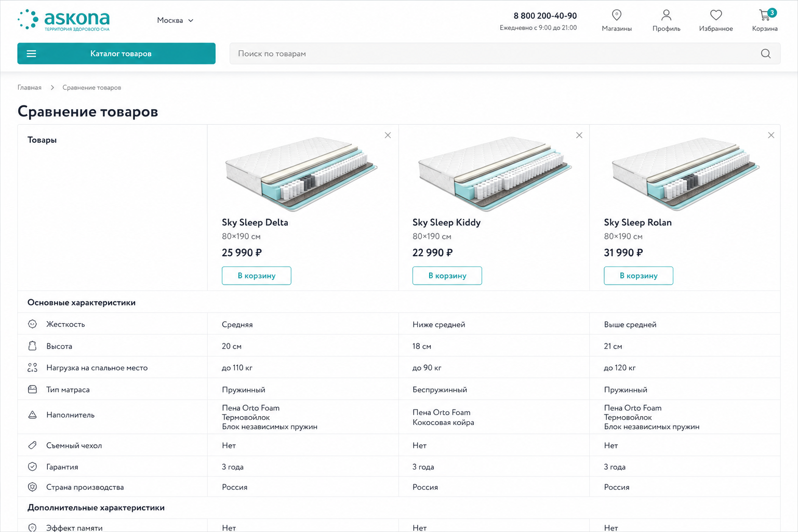Image resolution: width=798 pixels, height=532 pixels.
Task: Click the Беспружинный mattress type value
Action: (x=440, y=390)
